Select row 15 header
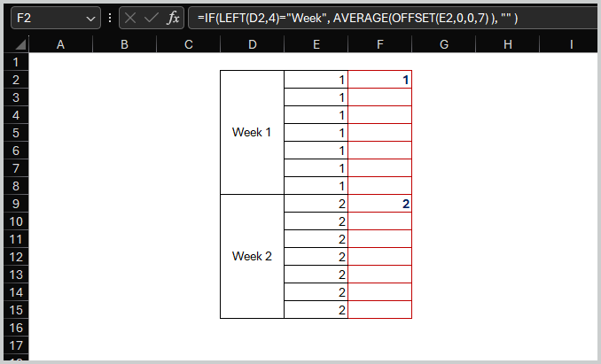 pos(16,310)
